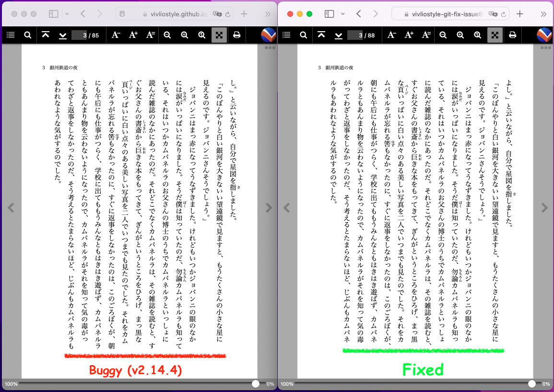
Task: Toggle the browser sidebar in the right window
Action: (x=329, y=14)
